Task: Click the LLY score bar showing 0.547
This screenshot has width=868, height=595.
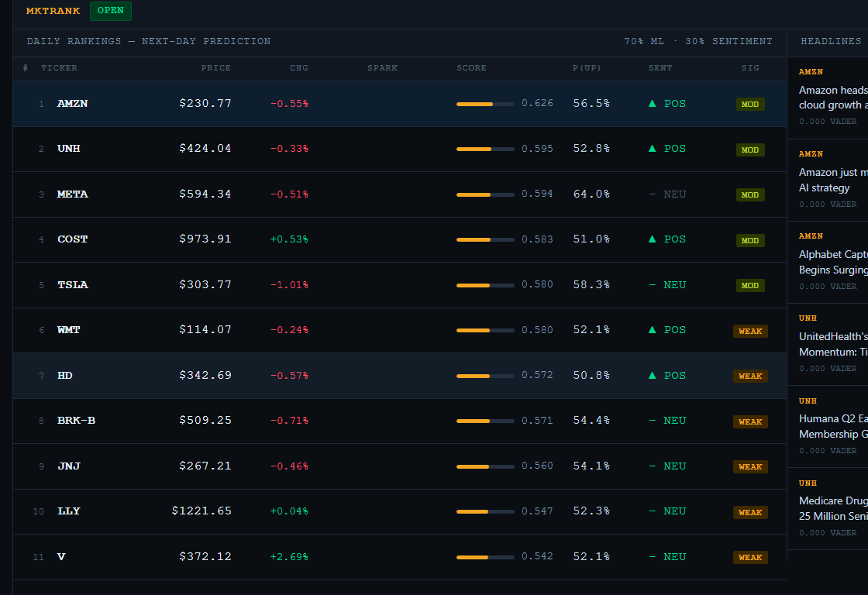Action: (x=485, y=512)
